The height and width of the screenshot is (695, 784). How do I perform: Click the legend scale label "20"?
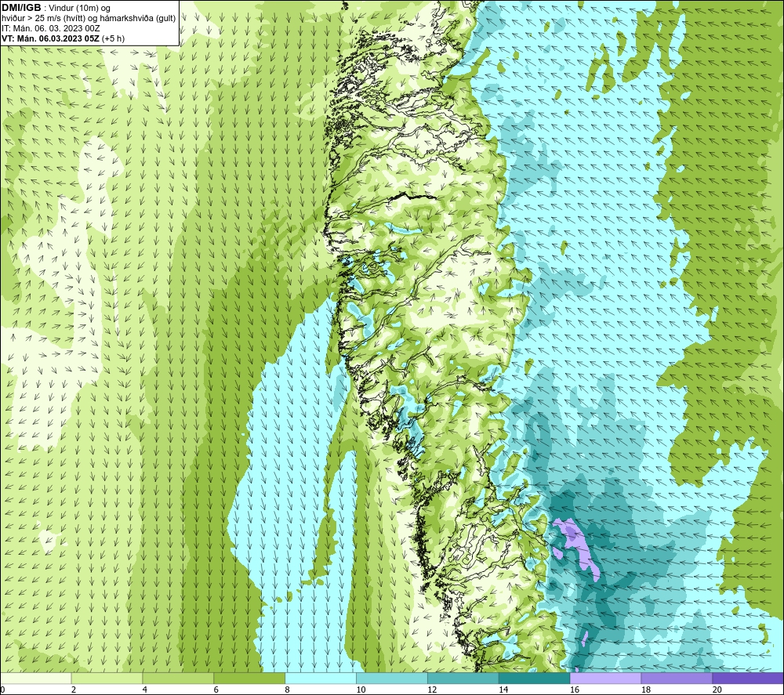point(717,690)
